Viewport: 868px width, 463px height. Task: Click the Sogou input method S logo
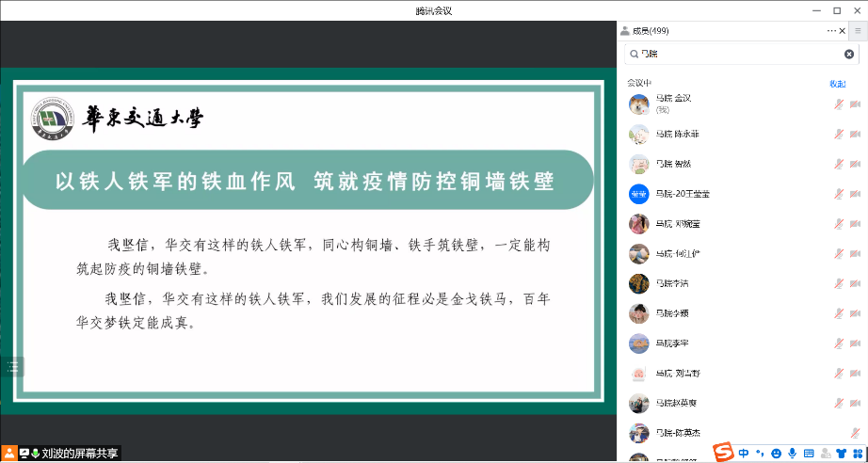tap(722, 453)
